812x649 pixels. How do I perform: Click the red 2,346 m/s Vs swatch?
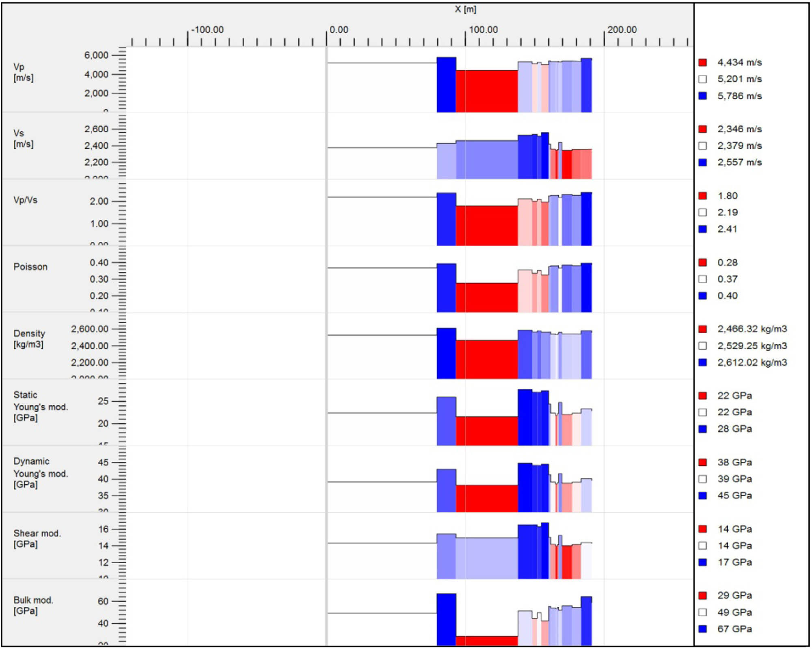(702, 129)
